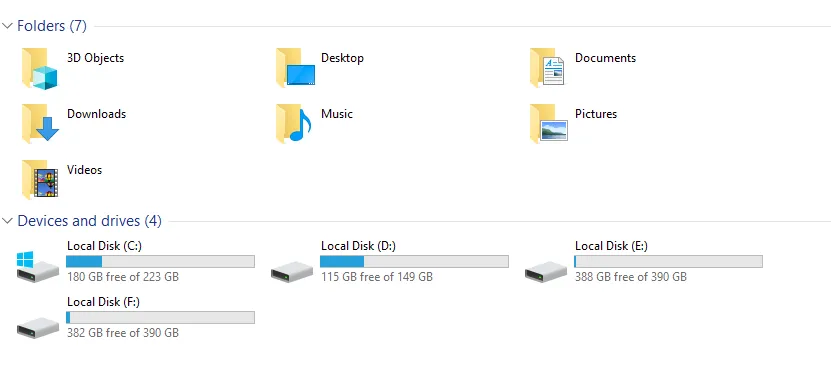Select the Videos folder label

pos(84,170)
